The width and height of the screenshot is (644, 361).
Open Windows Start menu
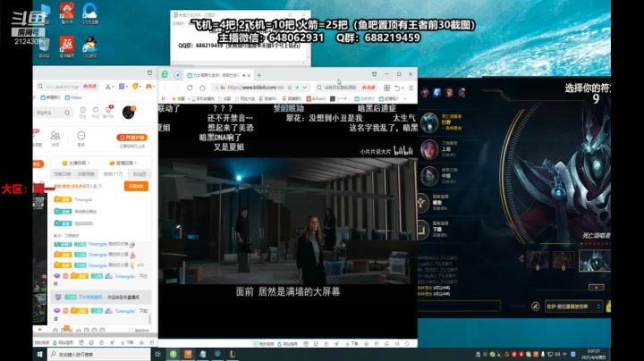[x=40, y=354]
